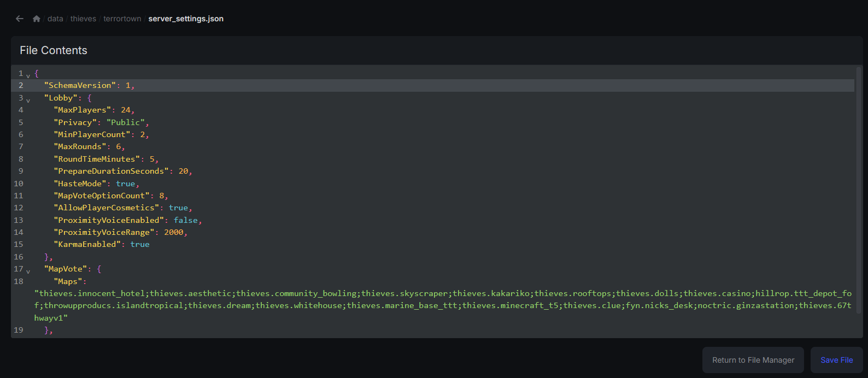The width and height of the screenshot is (868, 378).
Task: Click the "MaxRounds" key
Action: (80, 146)
